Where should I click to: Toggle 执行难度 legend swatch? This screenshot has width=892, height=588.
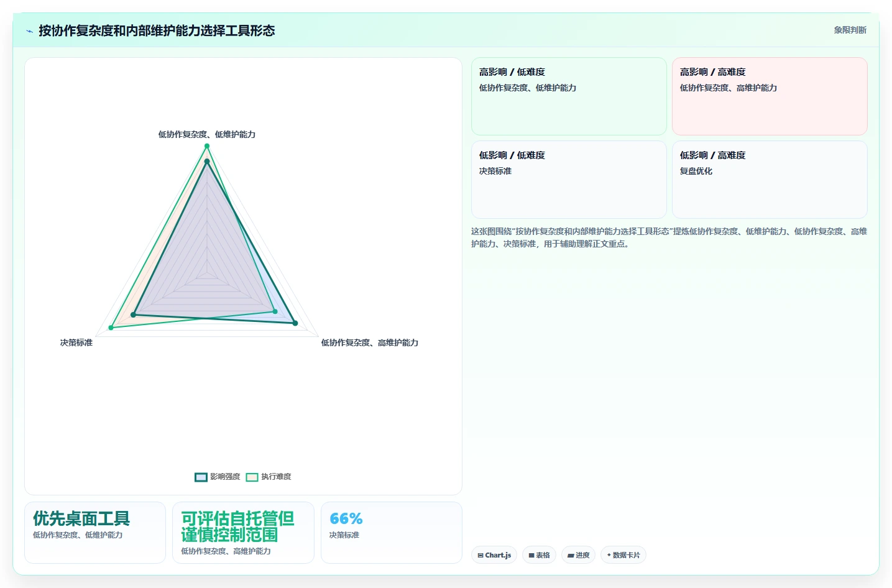pyautogui.click(x=252, y=477)
